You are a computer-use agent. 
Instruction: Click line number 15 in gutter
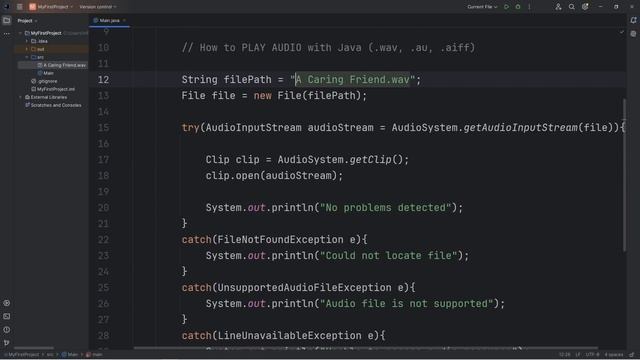point(103,128)
